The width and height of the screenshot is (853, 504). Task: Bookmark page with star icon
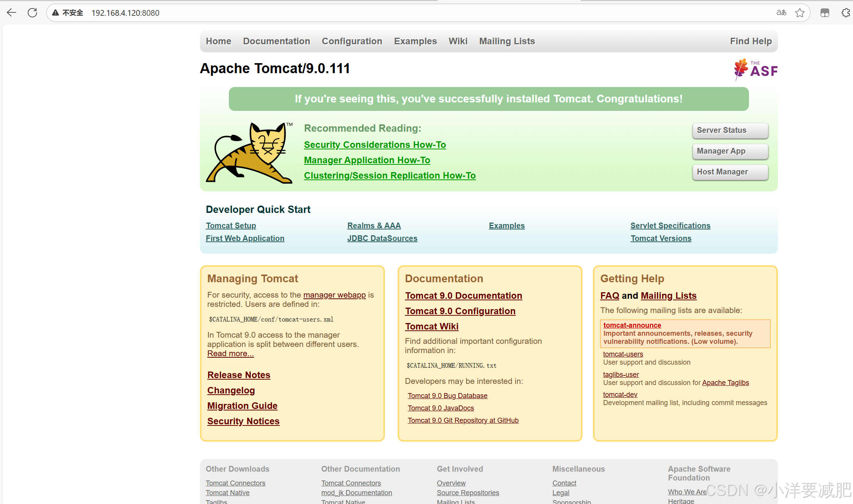point(800,13)
